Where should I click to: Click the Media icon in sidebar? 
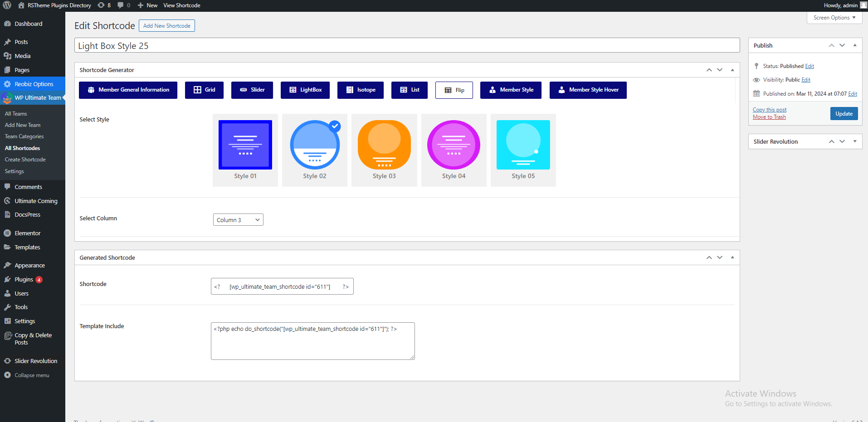pos(7,56)
